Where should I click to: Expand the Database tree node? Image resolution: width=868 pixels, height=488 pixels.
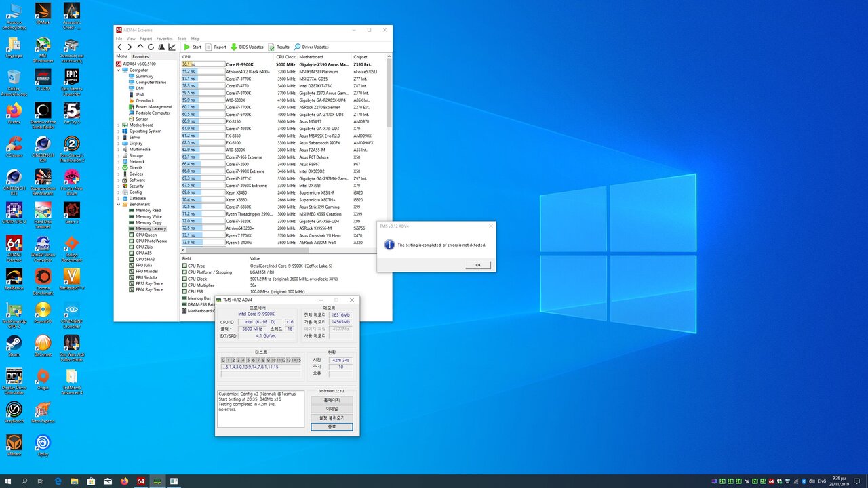(x=118, y=198)
